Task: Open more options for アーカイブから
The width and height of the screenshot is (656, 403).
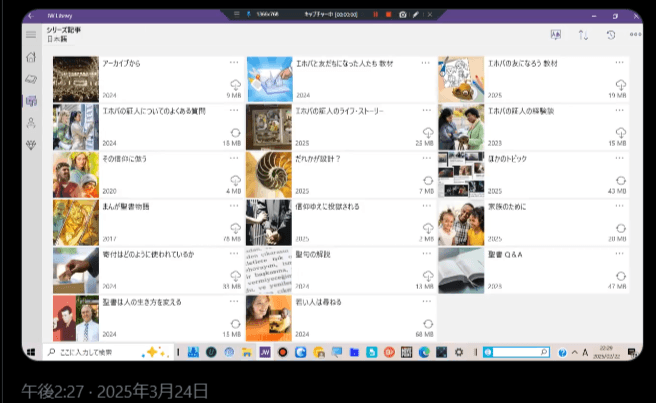Action: pos(234,63)
